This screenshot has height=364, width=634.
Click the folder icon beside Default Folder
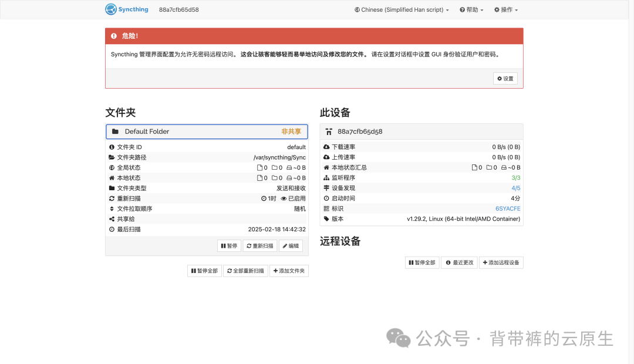[115, 132]
